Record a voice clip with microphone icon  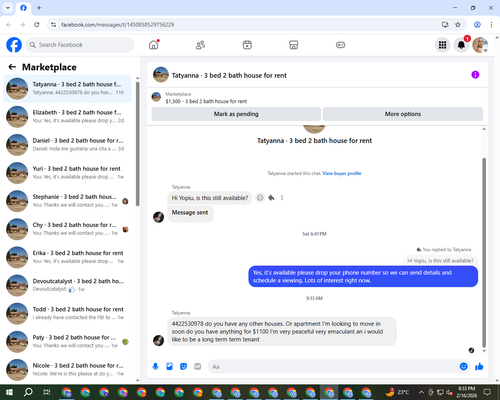(155, 367)
